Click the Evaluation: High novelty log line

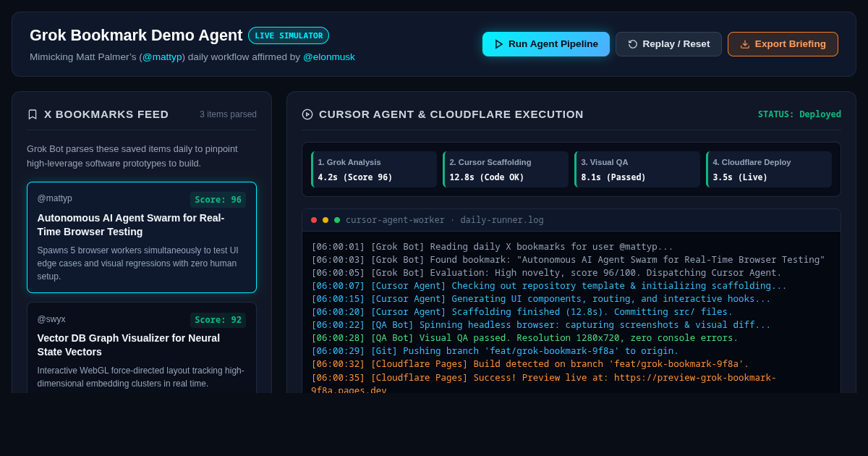pos(546,273)
